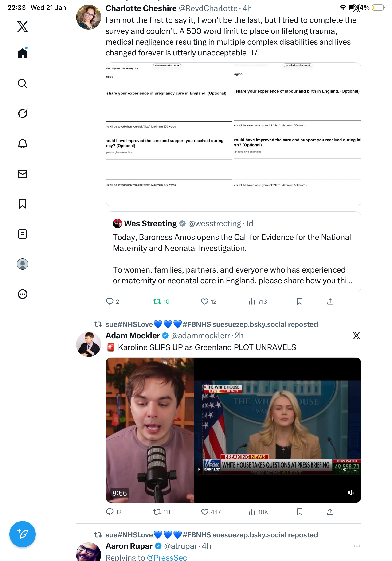Share Adam Mockler's post via share icon
Image resolution: width=392 pixels, height=561 pixels.
[x=330, y=512]
